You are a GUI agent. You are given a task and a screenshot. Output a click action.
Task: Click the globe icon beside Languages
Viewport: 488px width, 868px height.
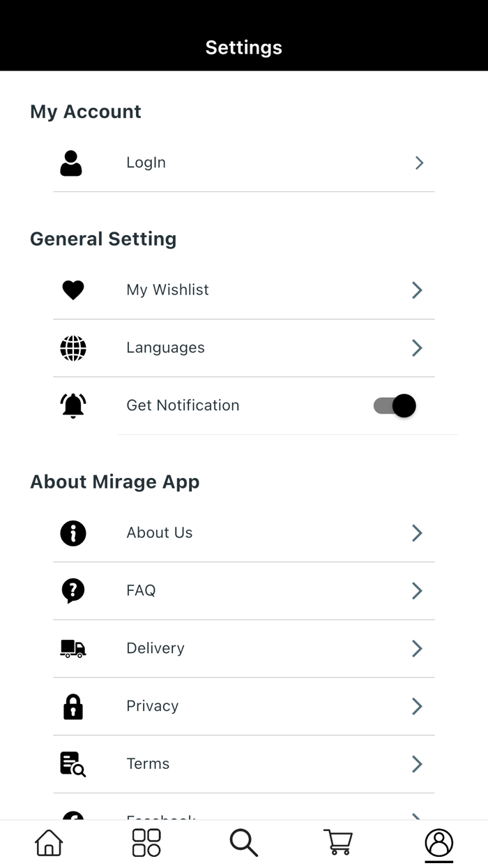pyautogui.click(x=73, y=347)
